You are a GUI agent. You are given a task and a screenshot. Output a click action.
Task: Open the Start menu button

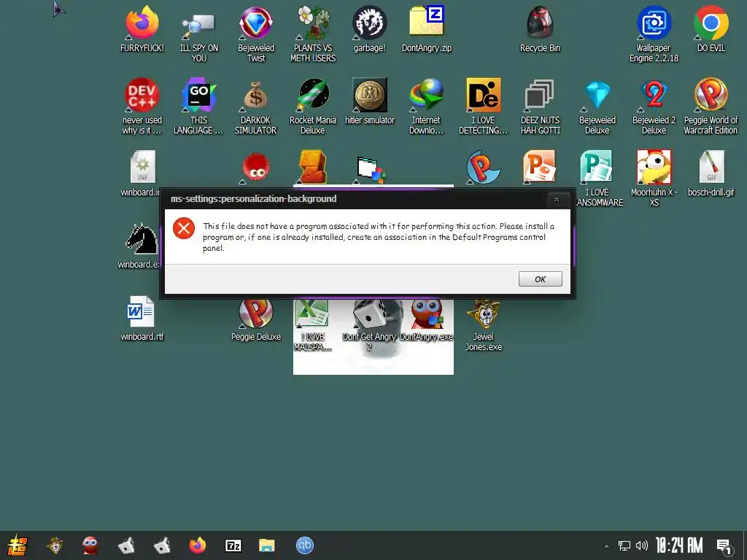(x=18, y=545)
